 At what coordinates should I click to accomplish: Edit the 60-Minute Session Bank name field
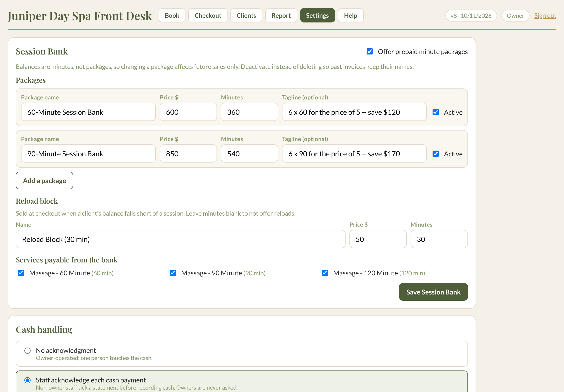(88, 112)
